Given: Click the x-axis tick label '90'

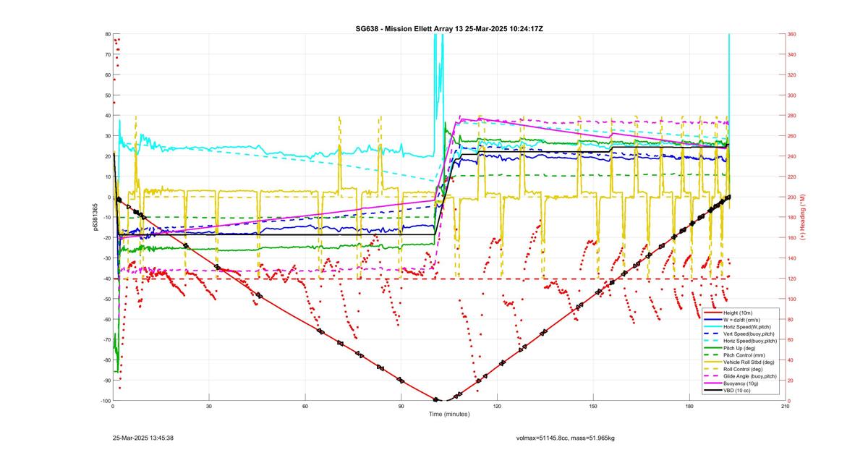Looking at the screenshot, I should [401, 406].
